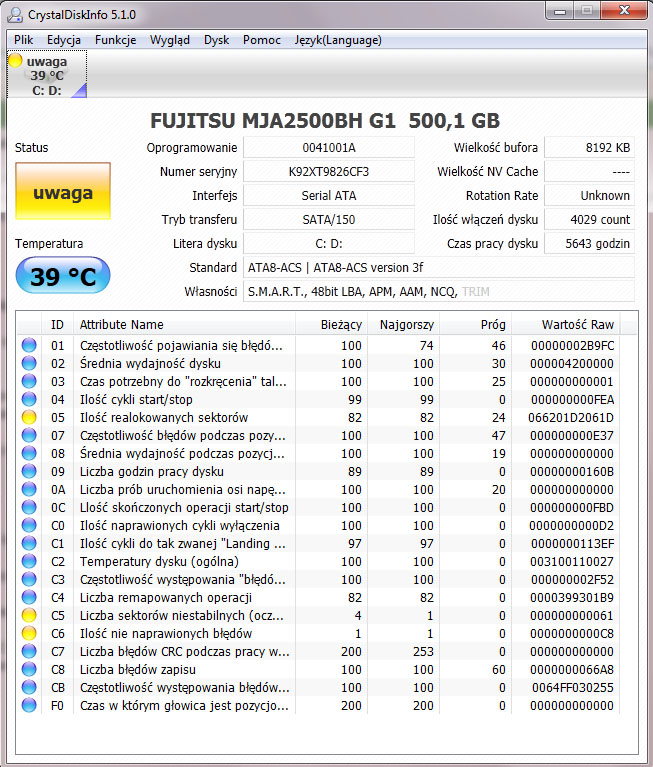
Task: Click the blue status icon of row C1
Action: (x=29, y=543)
